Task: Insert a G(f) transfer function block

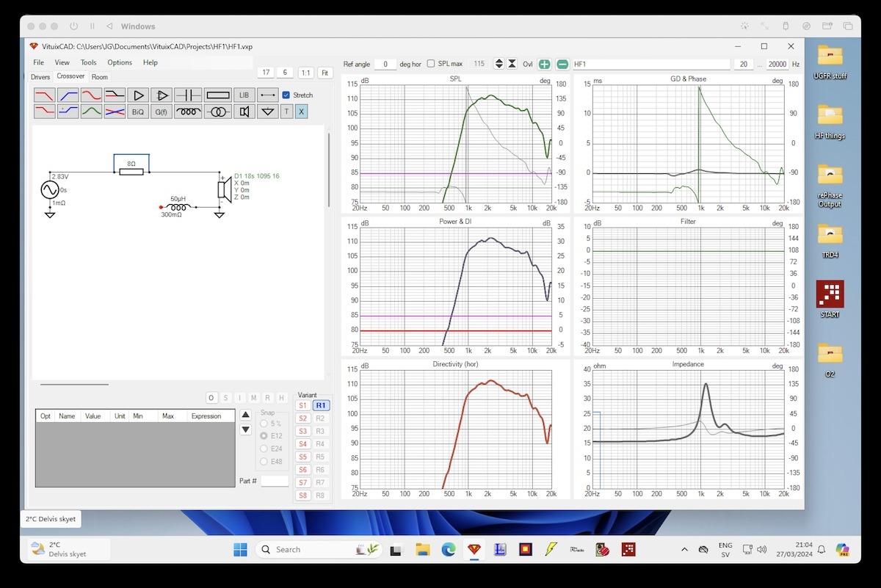Action: pos(161,112)
